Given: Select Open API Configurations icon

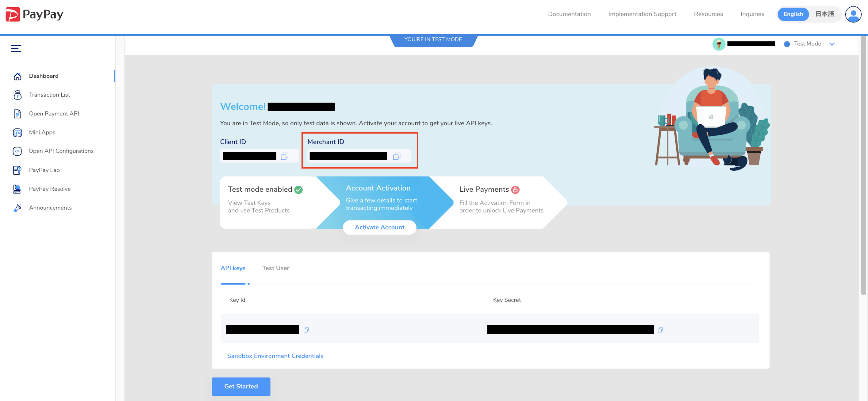Looking at the screenshot, I should (x=17, y=151).
